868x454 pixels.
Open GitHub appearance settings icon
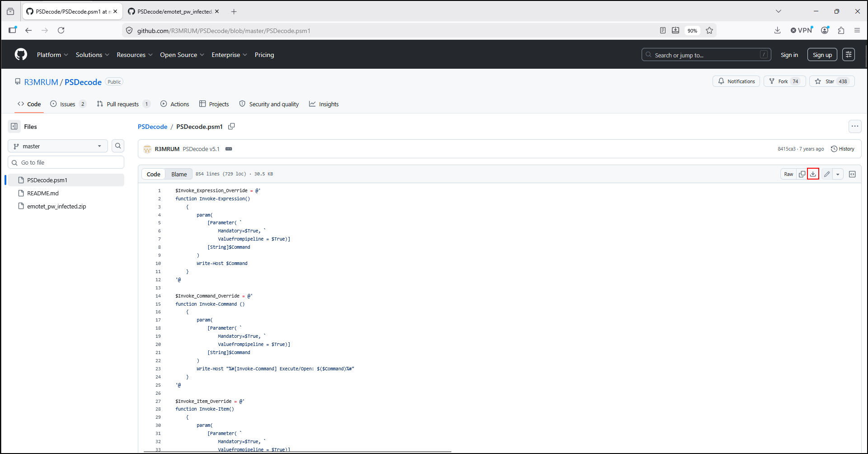point(849,55)
